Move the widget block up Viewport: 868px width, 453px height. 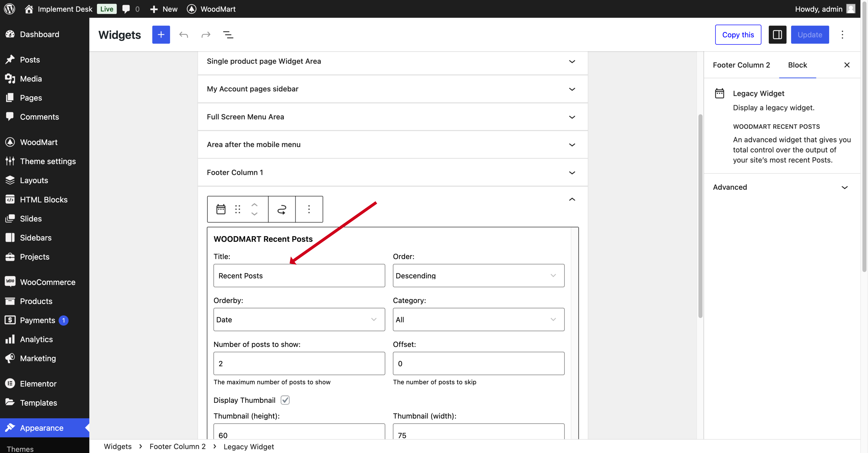[254, 205]
